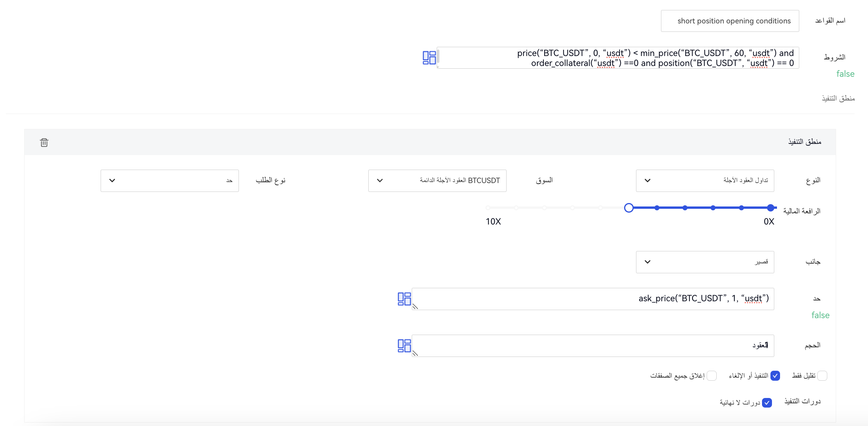
Task: Set leverage slider to the 0X end
Action: [x=770, y=208]
